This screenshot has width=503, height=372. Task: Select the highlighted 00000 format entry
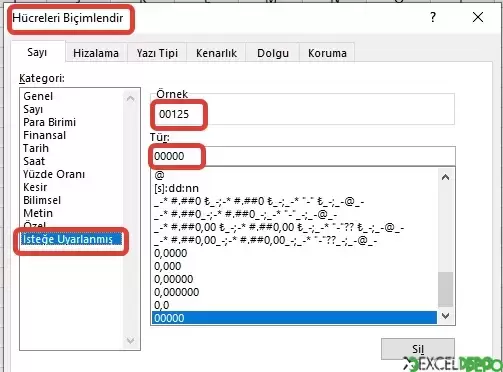294,318
